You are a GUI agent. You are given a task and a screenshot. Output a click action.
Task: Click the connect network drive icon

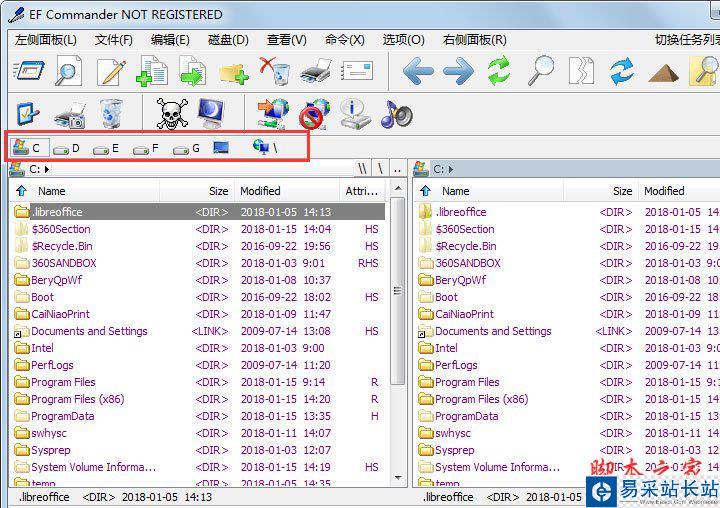tap(273, 114)
